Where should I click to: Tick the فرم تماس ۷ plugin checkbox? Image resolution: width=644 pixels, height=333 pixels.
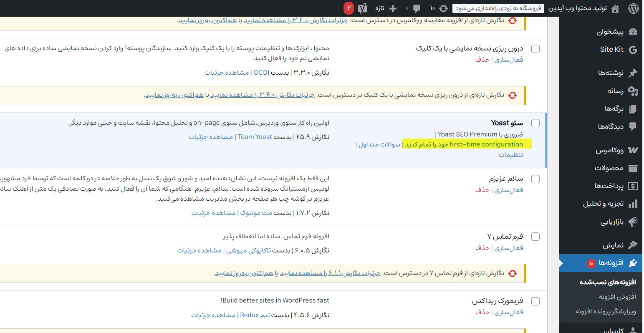point(535,237)
